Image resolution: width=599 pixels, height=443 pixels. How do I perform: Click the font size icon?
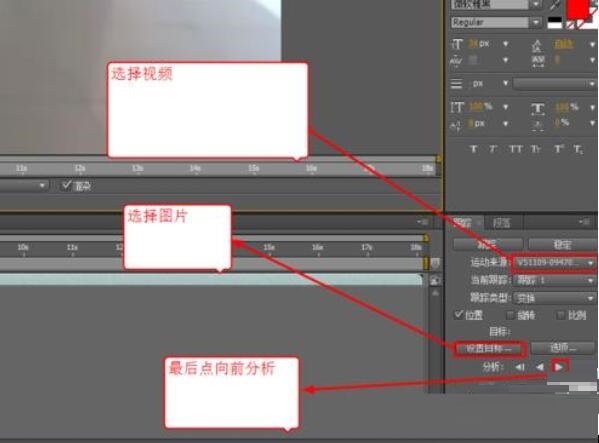click(457, 44)
